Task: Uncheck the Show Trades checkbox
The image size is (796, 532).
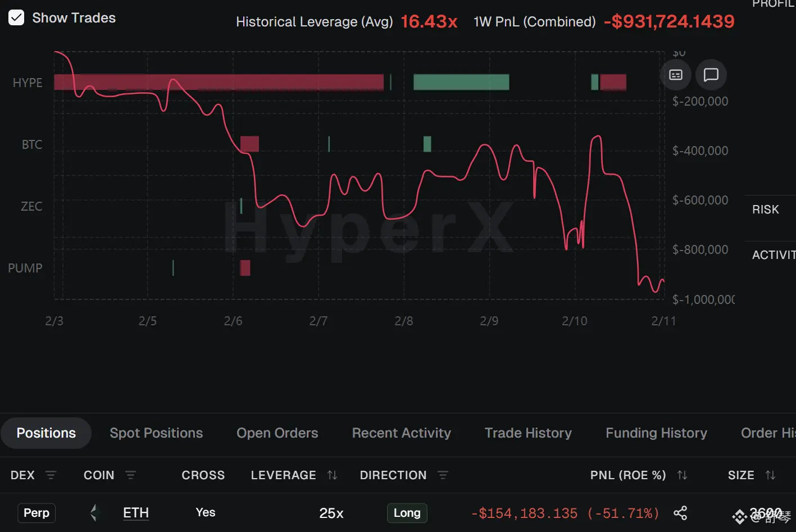Action: coord(16,18)
